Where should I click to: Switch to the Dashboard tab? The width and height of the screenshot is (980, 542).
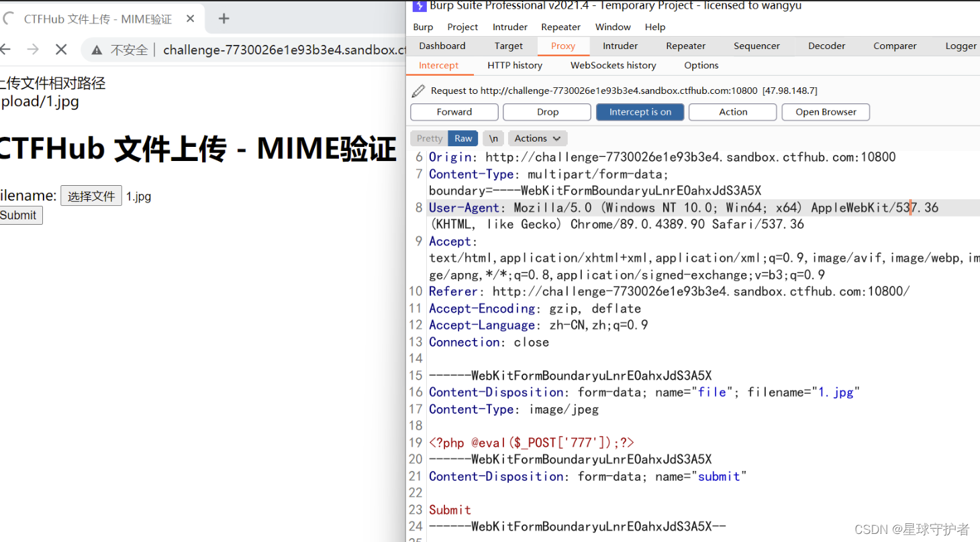tap(442, 46)
